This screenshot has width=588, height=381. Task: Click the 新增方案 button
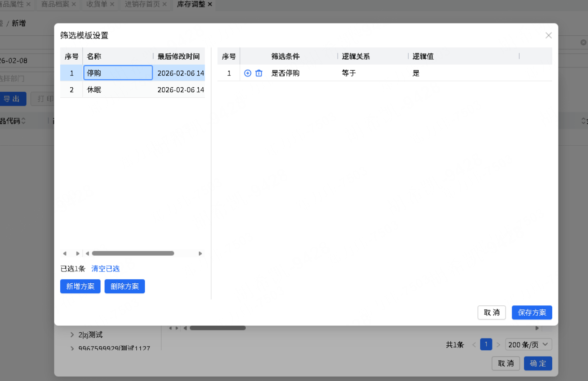coord(80,286)
